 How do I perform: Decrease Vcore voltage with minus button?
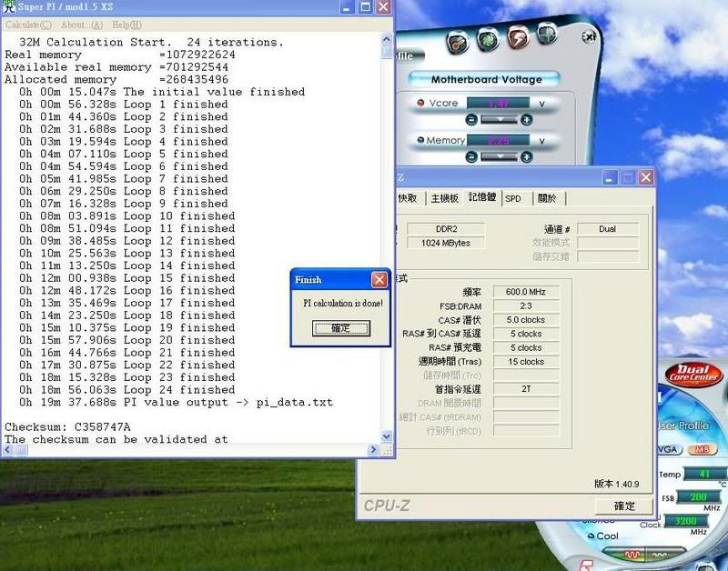tap(471, 120)
